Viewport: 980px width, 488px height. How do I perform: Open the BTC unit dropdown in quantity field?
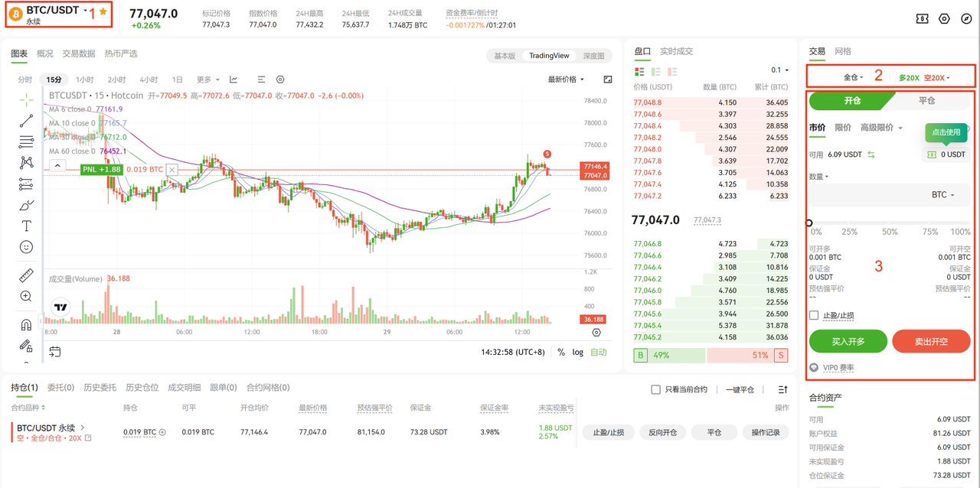point(942,195)
